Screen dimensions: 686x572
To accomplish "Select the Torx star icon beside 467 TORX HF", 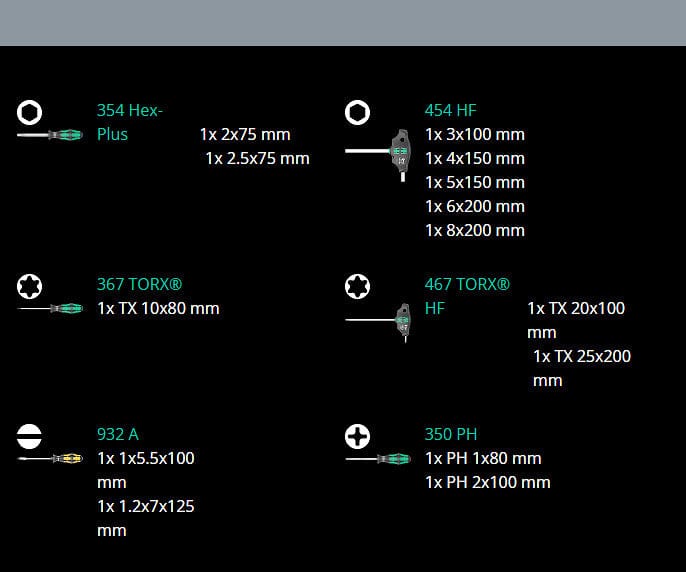I will pyautogui.click(x=357, y=286).
